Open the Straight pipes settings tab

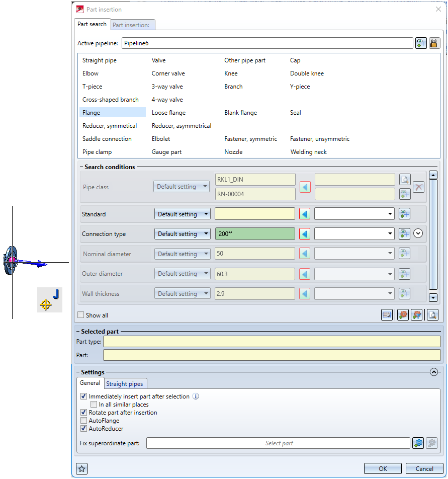point(125,384)
